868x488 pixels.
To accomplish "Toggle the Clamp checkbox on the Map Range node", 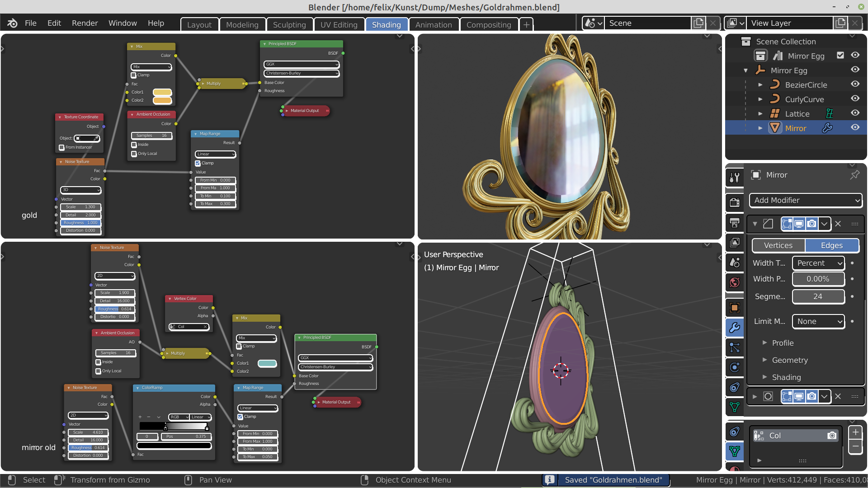I will click(198, 163).
